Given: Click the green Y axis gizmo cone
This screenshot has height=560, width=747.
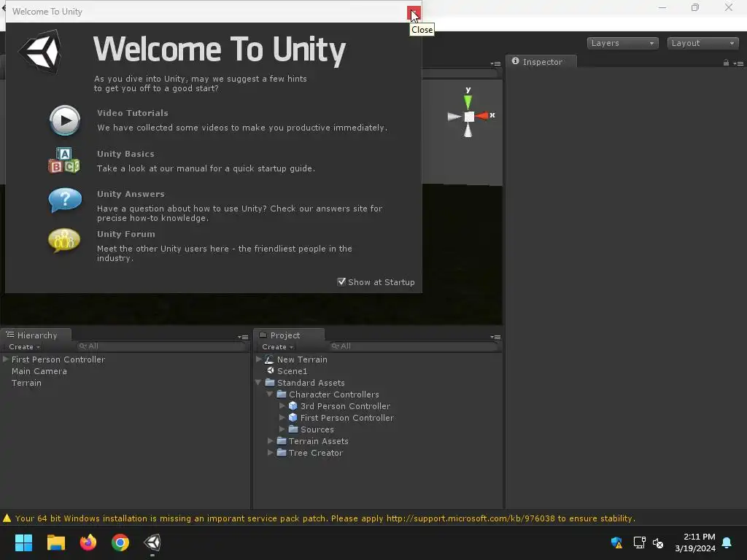Looking at the screenshot, I should coord(468,101).
